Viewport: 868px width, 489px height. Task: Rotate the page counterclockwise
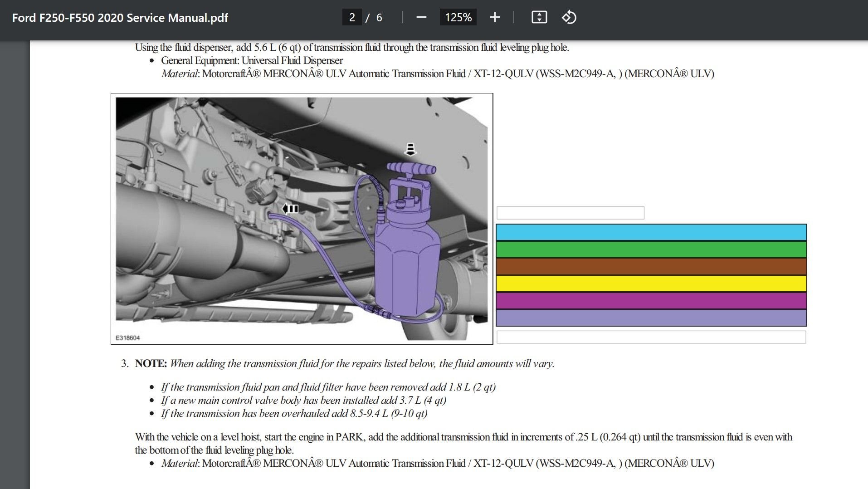(569, 17)
